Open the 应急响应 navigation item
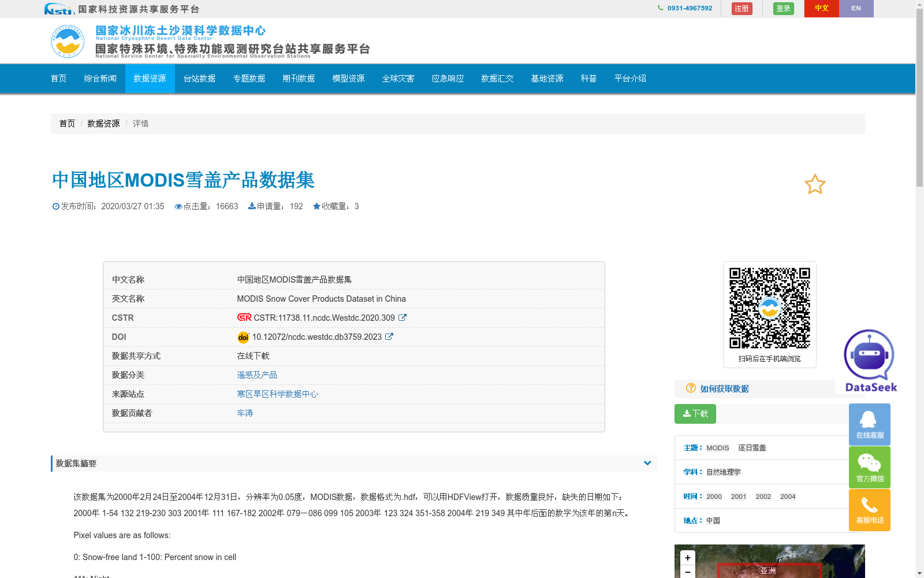This screenshot has width=924, height=578. (448, 79)
